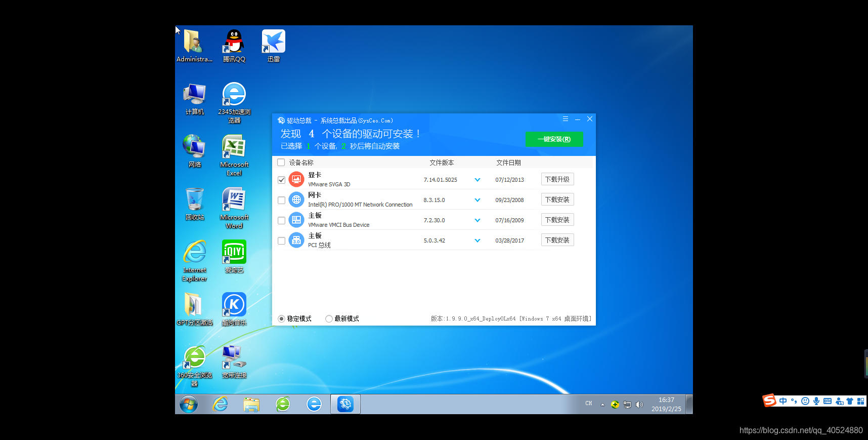Open Internet Explorer desktop icon
Image resolution: width=868 pixels, height=440 pixels.
pos(194,260)
